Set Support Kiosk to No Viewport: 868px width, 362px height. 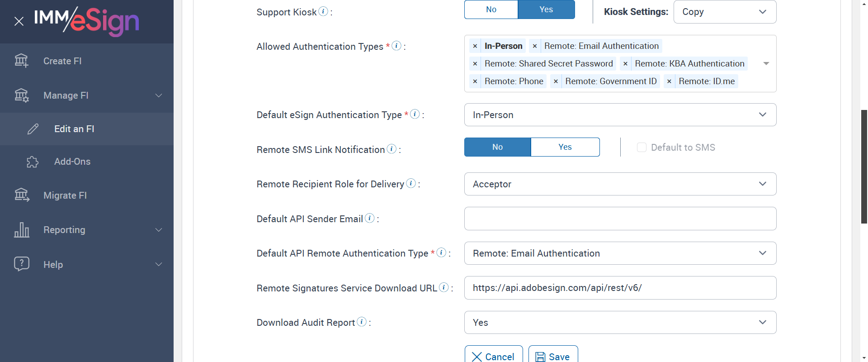491,10
